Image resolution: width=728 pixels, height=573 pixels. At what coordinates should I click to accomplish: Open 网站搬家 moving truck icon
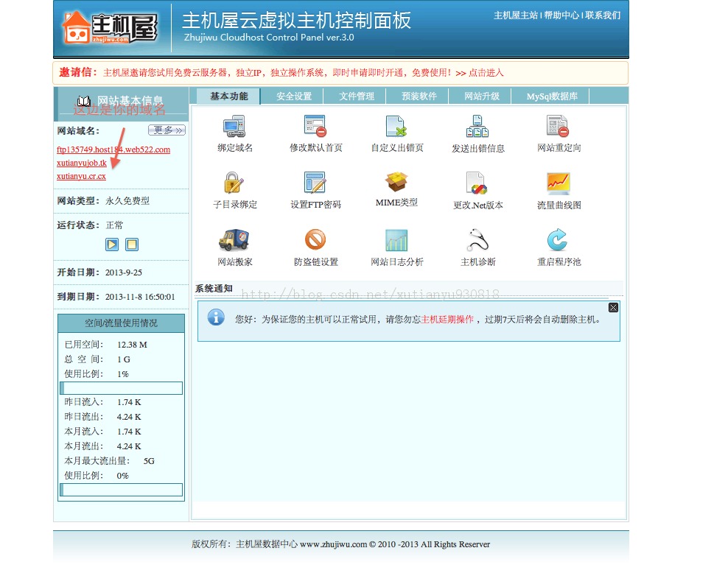click(234, 240)
